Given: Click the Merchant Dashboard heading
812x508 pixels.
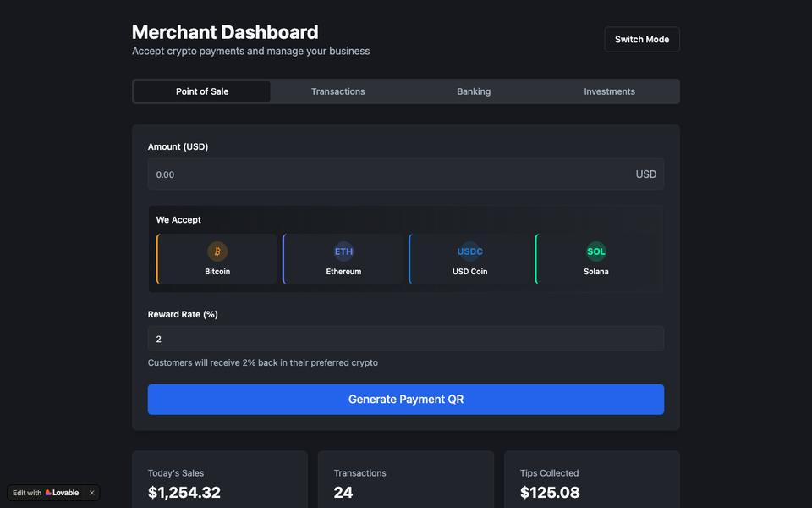Looking at the screenshot, I should (x=225, y=32).
